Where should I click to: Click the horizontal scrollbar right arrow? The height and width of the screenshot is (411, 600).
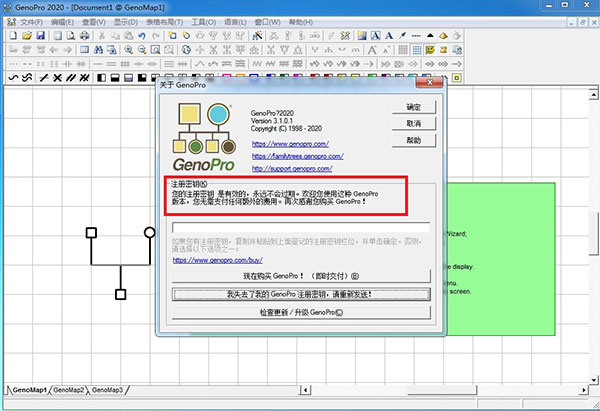[584, 390]
